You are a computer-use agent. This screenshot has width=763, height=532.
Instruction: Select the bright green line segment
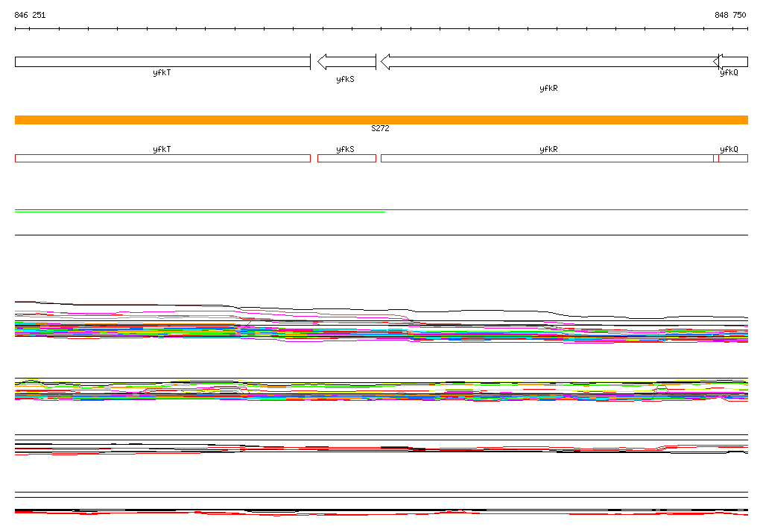coord(200,212)
